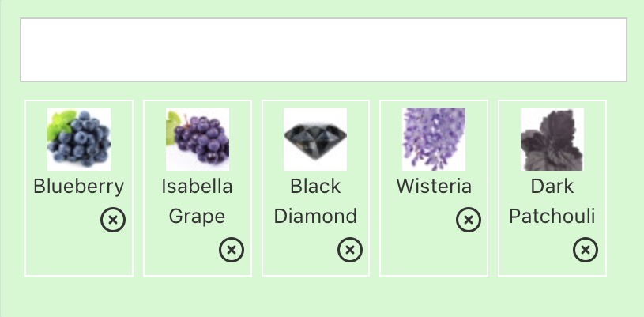This screenshot has height=317, width=644.
Task: Click the Wisteria text label
Action: (x=434, y=187)
